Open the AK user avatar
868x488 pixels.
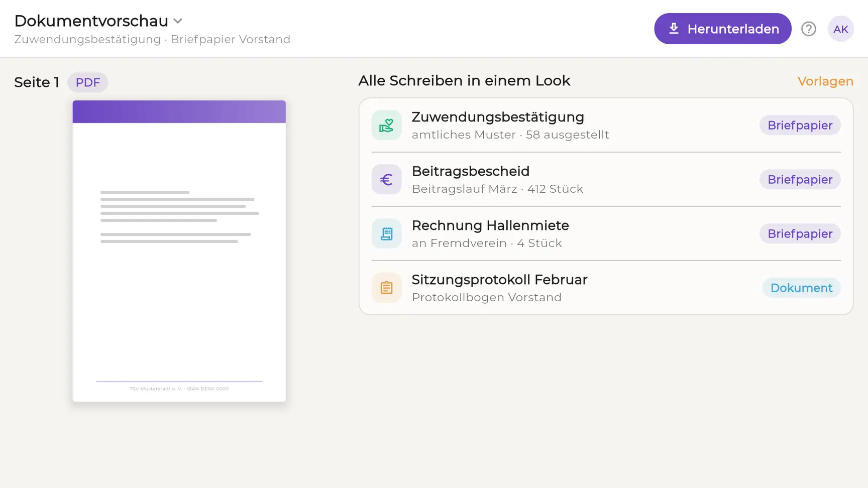click(841, 29)
